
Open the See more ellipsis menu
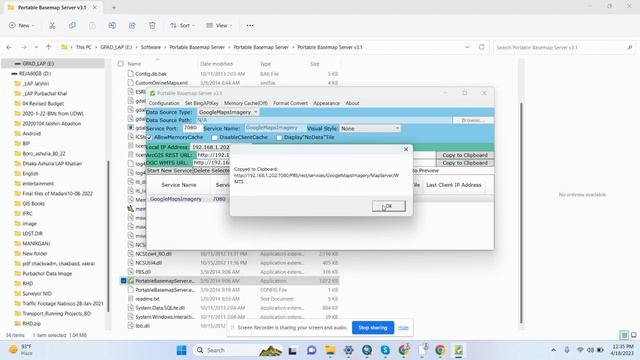pos(250,25)
